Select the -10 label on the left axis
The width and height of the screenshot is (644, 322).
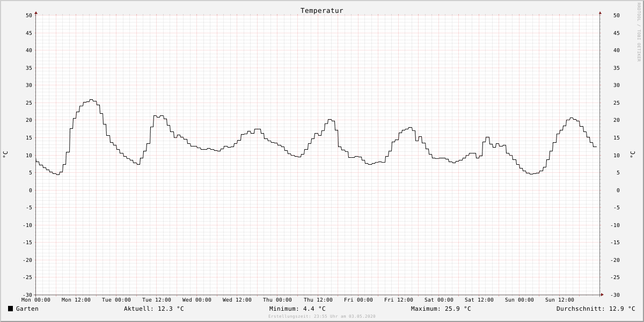point(27,225)
